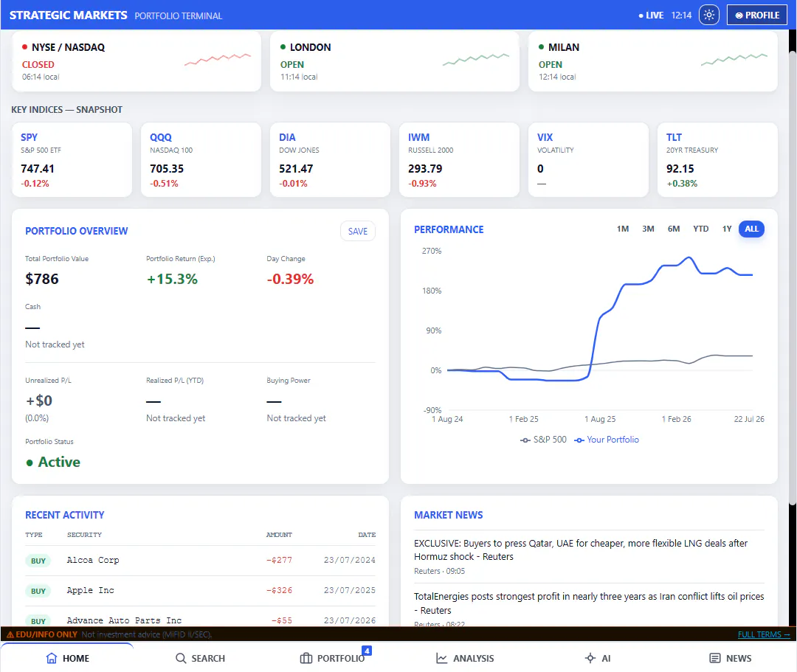
Task: Select the 1Y performance range
Action: (727, 229)
